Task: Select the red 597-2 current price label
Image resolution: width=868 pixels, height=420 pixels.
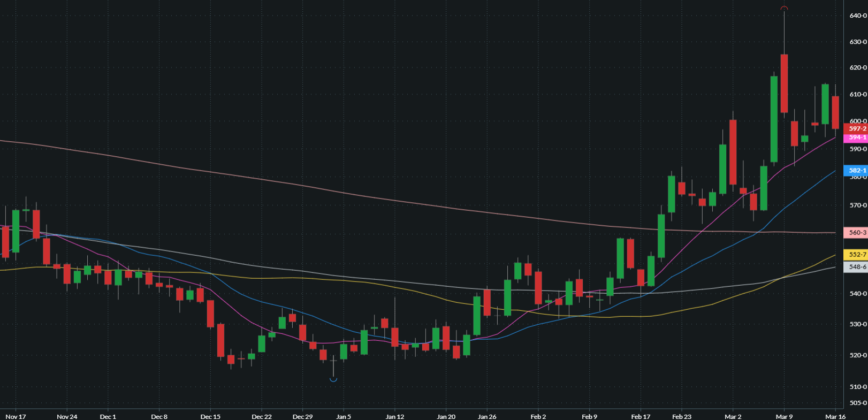Action: tap(856, 128)
